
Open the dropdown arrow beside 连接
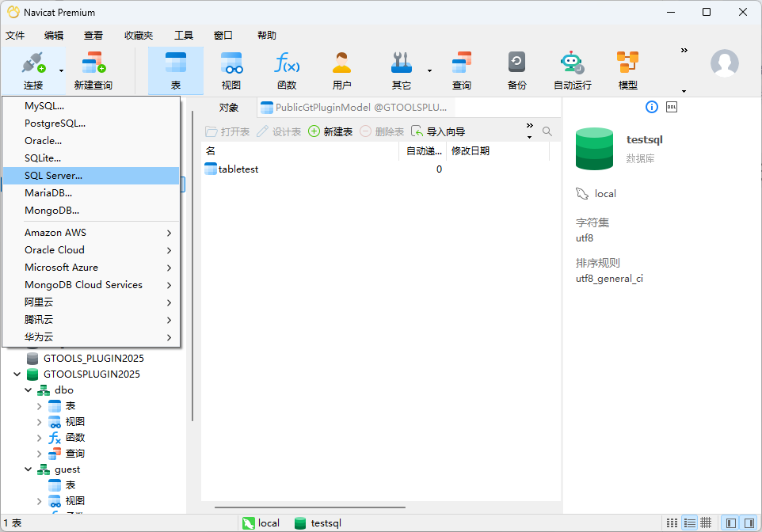click(x=61, y=71)
